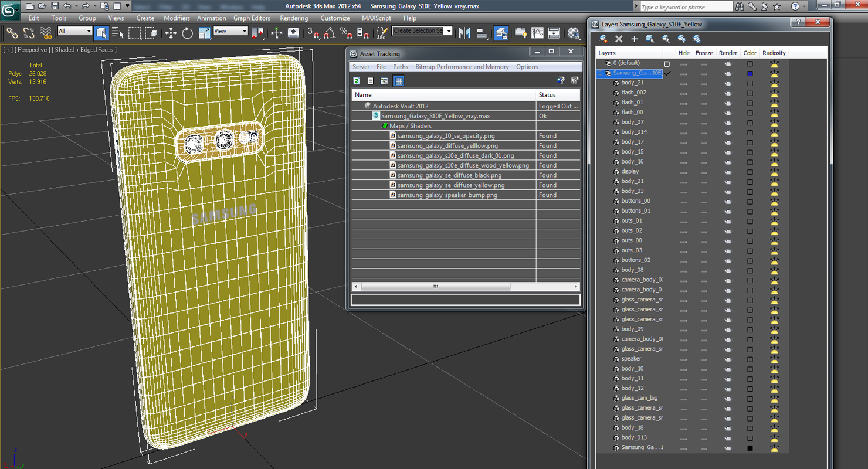
Task: Make 0 (default) layer current
Action: pos(667,63)
